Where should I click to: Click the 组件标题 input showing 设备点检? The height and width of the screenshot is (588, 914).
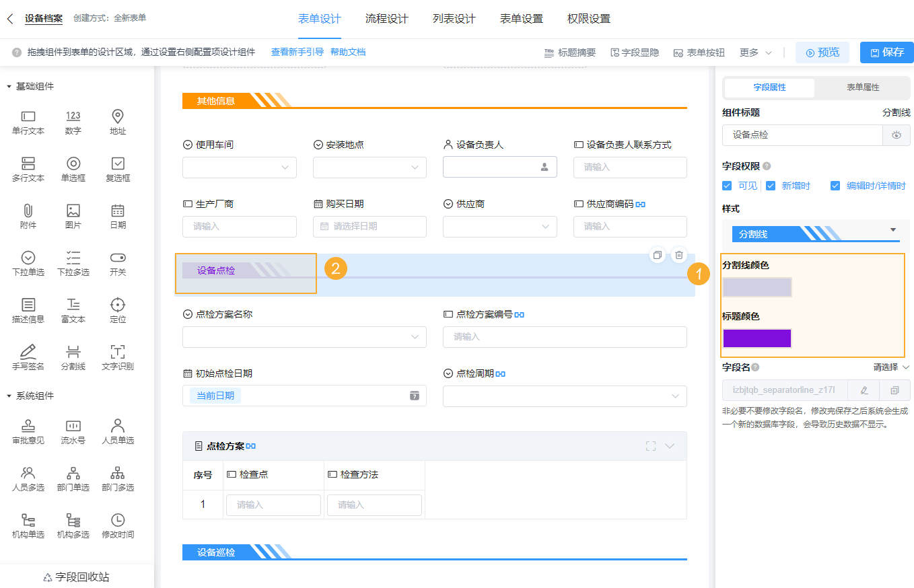801,135
